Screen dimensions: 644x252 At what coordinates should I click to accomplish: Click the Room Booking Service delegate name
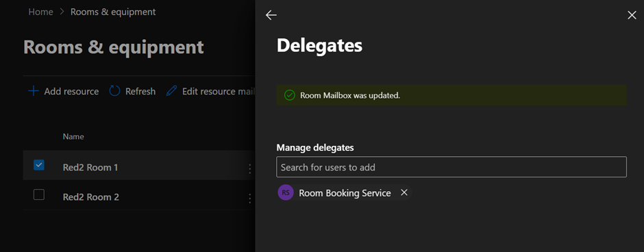345,193
